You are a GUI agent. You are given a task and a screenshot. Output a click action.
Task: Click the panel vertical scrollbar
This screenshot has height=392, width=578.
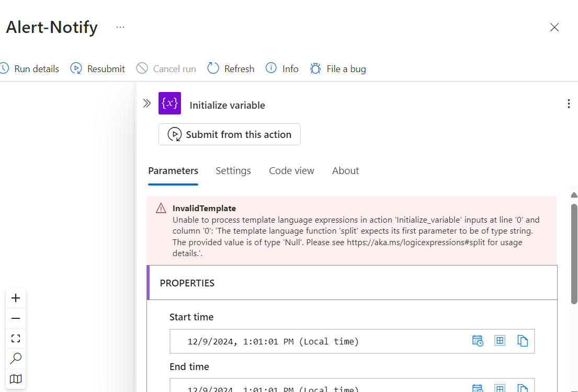coord(574,254)
